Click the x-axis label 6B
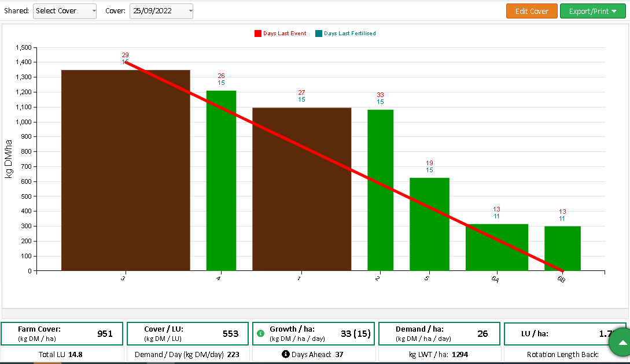630x364 pixels. [x=561, y=279]
